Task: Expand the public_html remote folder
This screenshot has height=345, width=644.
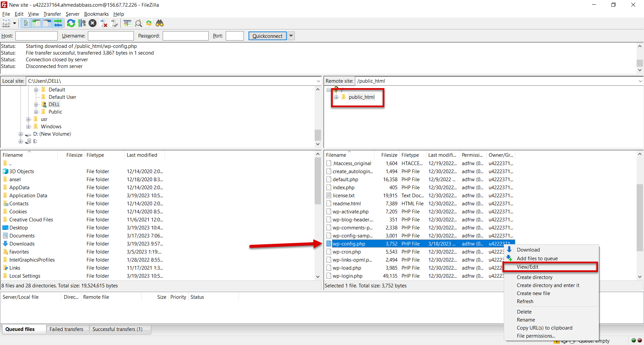Action: click(x=336, y=97)
